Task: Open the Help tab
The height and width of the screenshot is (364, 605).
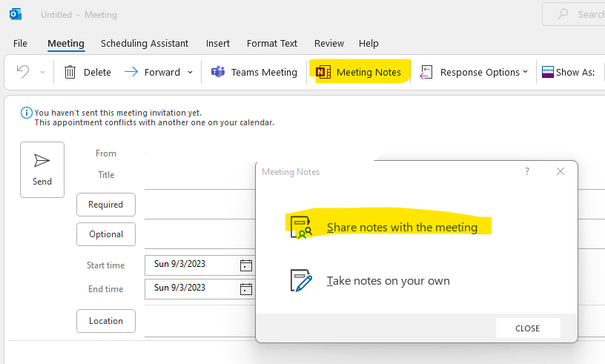Action: (368, 43)
